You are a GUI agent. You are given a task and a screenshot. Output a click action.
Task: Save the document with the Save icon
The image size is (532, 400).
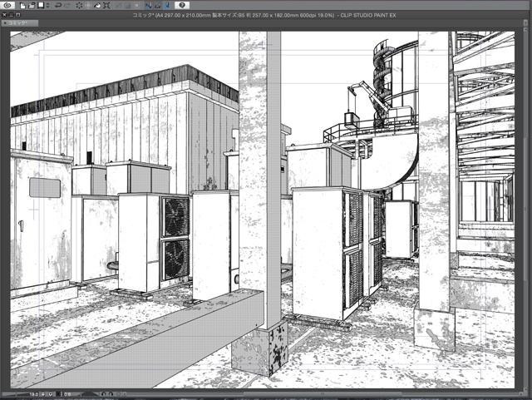click(x=41, y=6)
